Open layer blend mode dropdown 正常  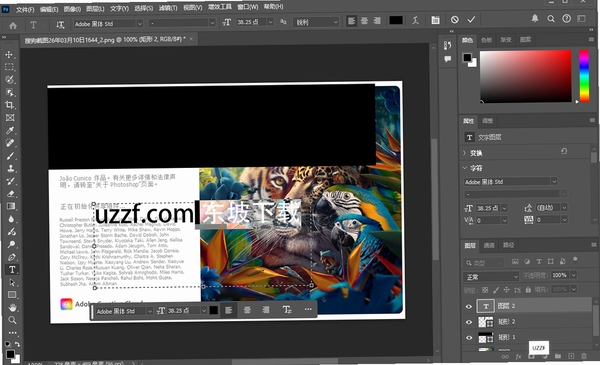[491, 276]
